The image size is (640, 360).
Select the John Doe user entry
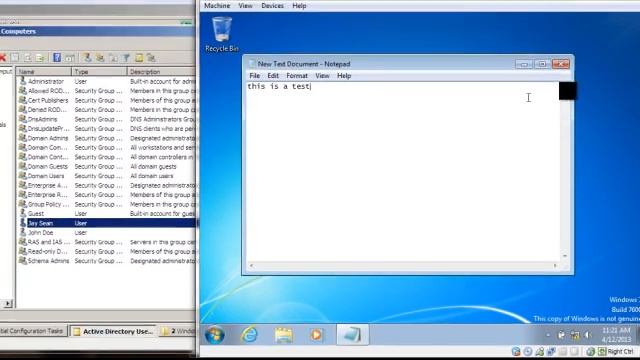[x=40, y=232]
